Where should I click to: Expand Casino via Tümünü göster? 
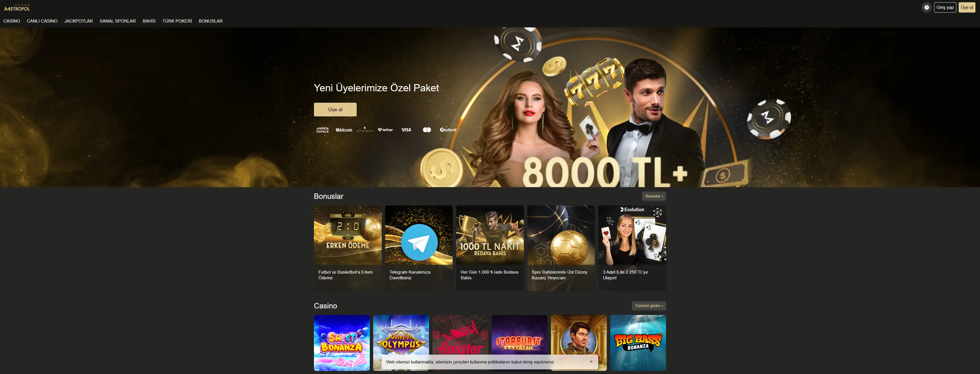649,306
